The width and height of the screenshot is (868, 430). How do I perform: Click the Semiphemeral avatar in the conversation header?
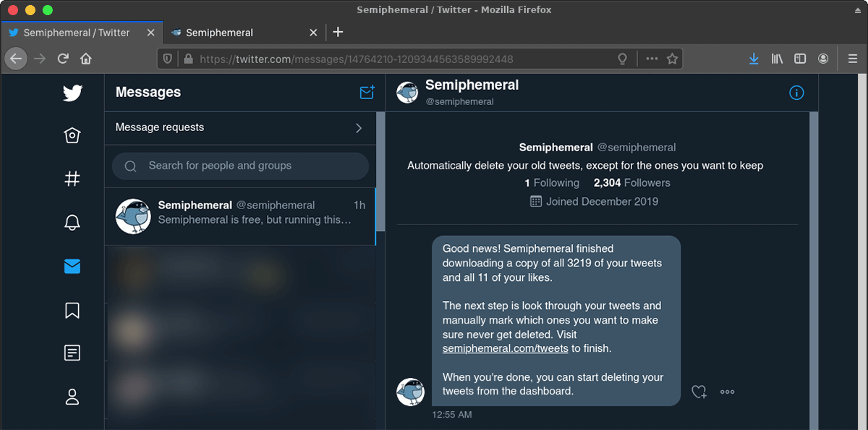tap(409, 93)
